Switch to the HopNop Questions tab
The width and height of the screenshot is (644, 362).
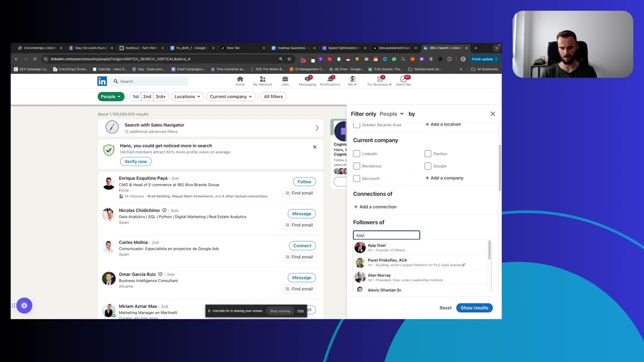click(292, 48)
